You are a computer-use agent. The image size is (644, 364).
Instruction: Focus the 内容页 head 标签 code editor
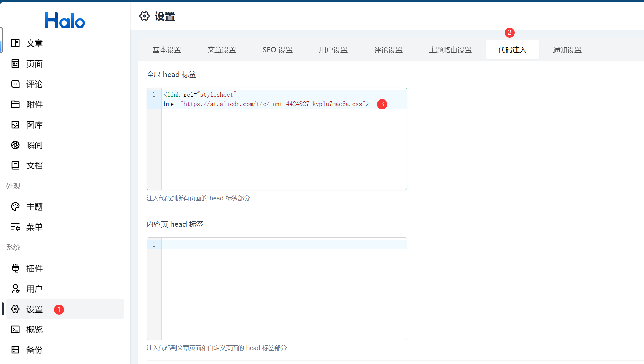(x=284, y=292)
